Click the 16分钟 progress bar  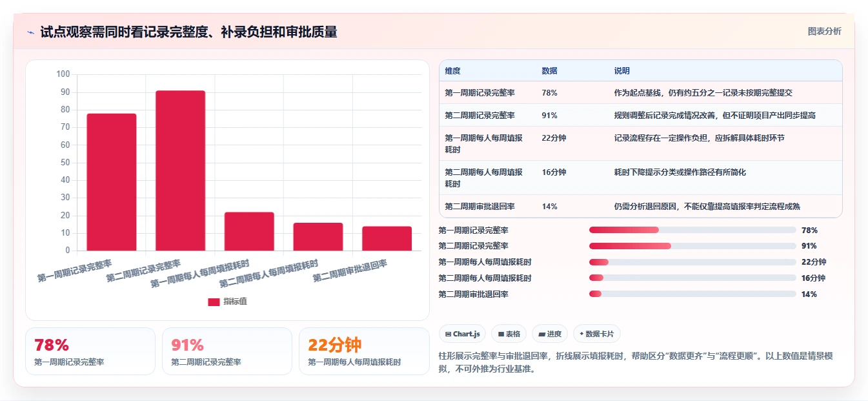(x=692, y=278)
